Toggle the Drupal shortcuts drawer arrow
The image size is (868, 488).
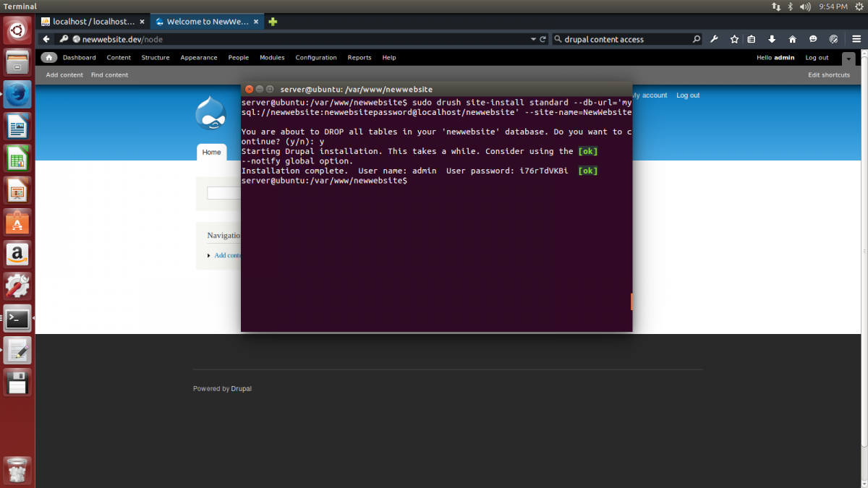[x=848, y=58]
